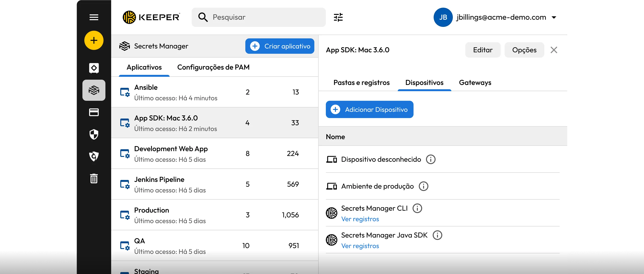This screenshot has height=274, width=644.
Task: Close the App SDK detail panel
Action: (554, 50)
